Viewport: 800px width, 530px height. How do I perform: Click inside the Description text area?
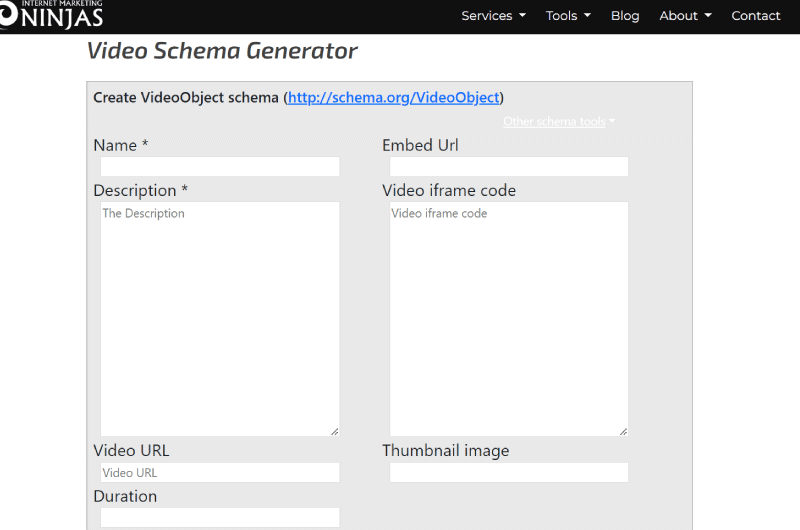220,319
